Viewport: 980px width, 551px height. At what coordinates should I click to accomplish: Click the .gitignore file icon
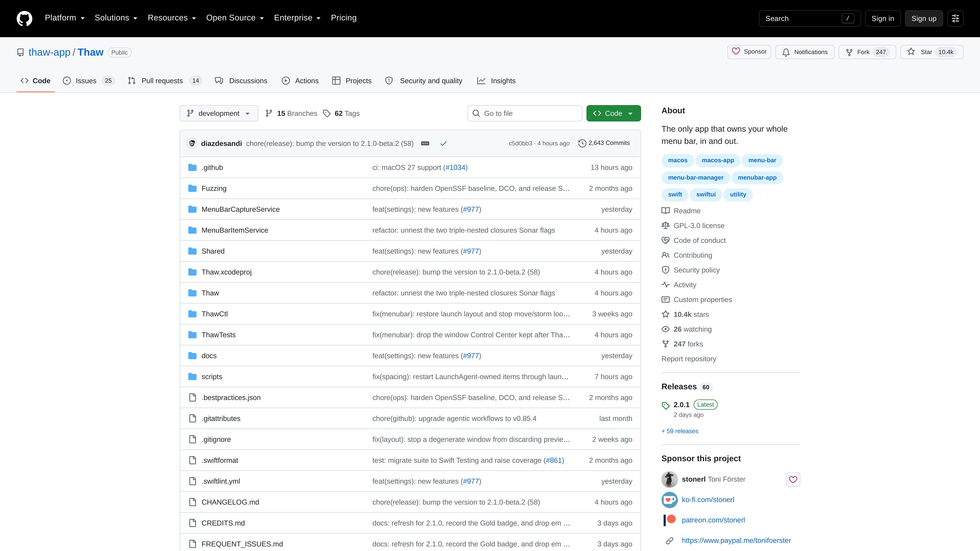(x=192, y=439)
